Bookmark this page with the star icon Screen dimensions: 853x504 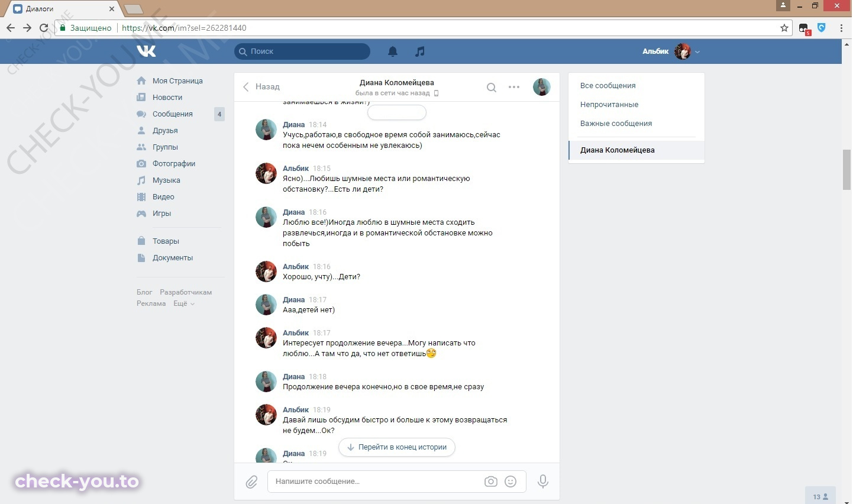784,28
